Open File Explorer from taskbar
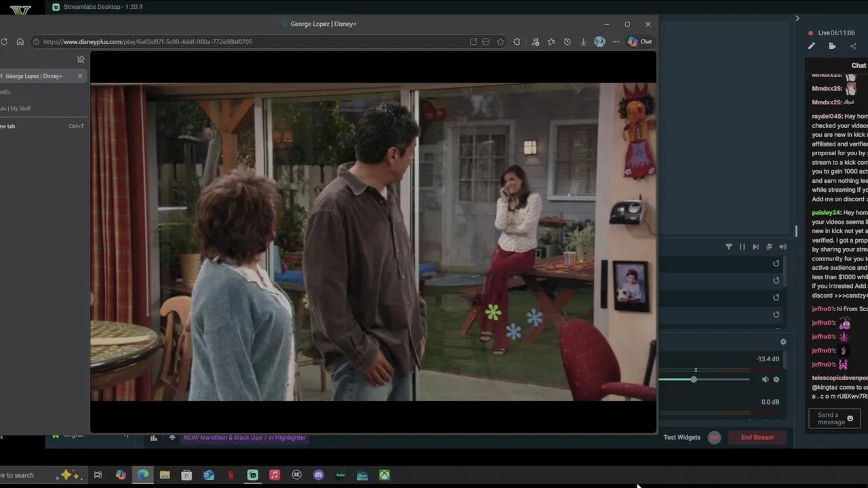 pyautogui.click(x=165, y=475)
